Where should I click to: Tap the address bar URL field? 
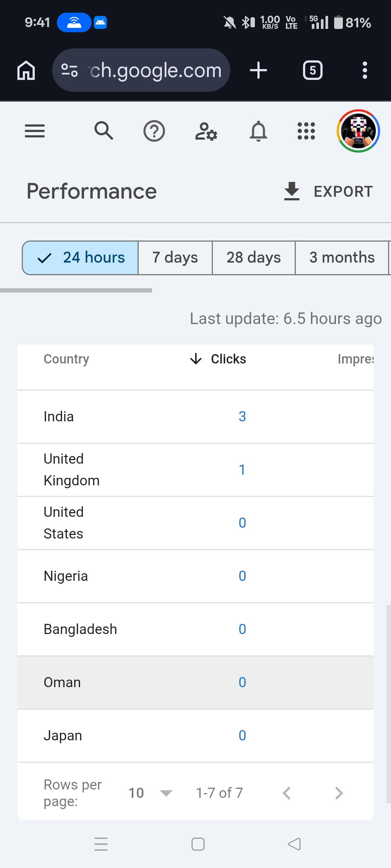[155, 70]
